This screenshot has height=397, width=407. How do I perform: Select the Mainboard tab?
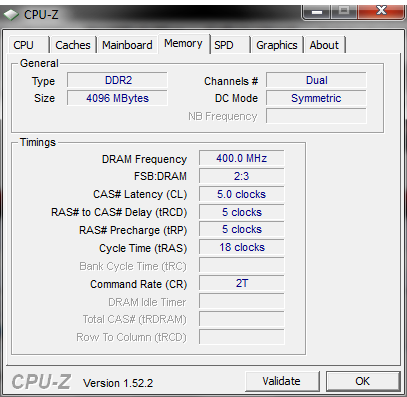click(x=127, y=45)
